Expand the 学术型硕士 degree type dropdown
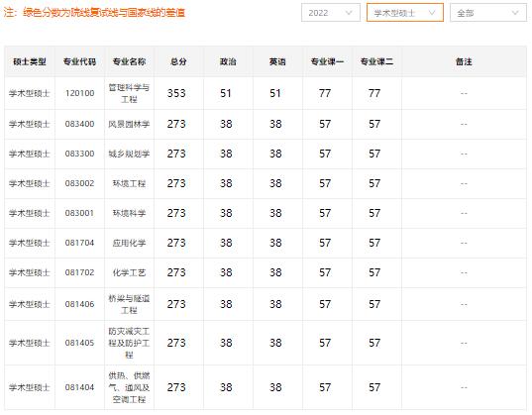 click(x=405, y=13)
